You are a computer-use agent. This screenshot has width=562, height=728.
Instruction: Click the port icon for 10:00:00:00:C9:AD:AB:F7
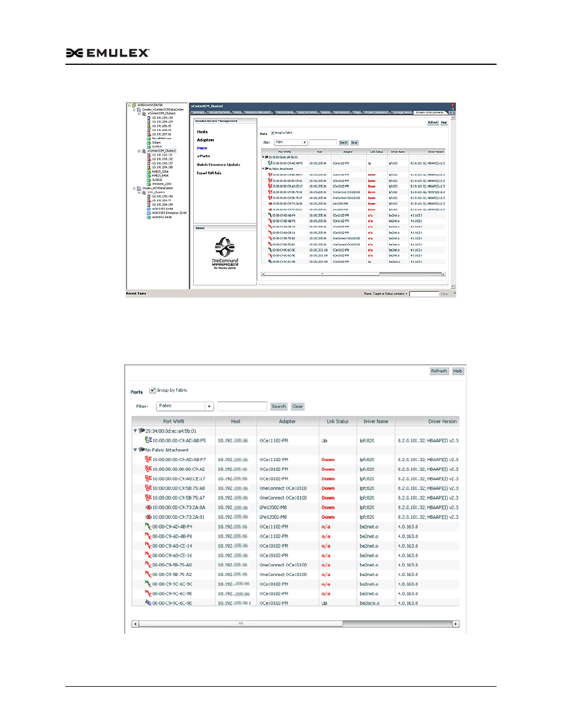tap(148, 459)
